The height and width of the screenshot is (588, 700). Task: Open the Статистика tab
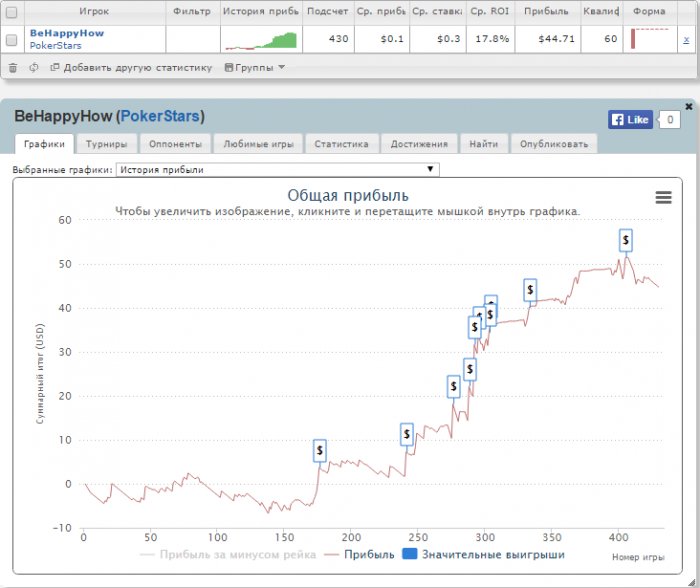(341, 144)
